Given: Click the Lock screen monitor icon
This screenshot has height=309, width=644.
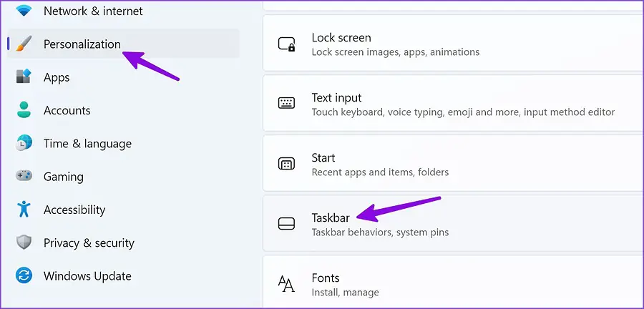Looking at the screenshot, I should pos(287,44).
